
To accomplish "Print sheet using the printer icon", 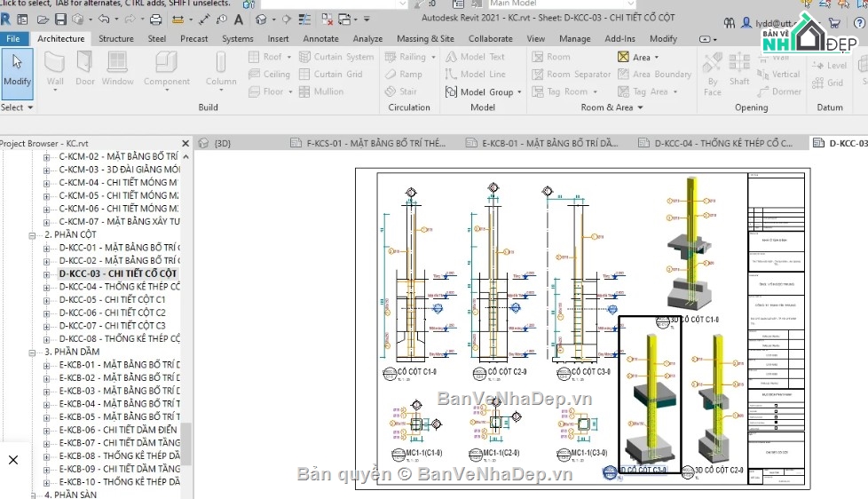I will (x=156, y=20).
